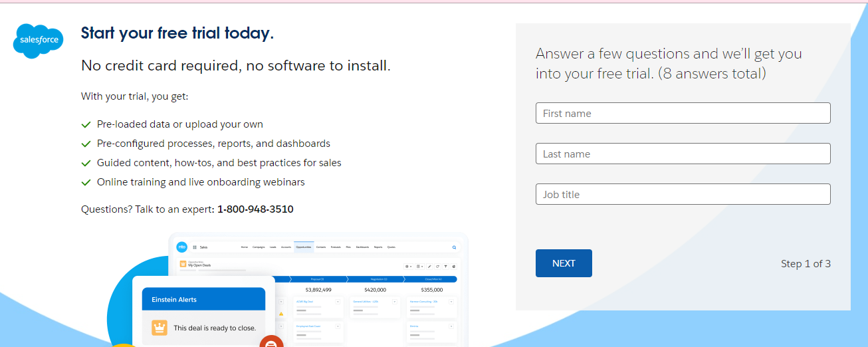868x347 pixels.
Task: Click 'This deal is ready to close.' message
Action: [x=215, y=328]
